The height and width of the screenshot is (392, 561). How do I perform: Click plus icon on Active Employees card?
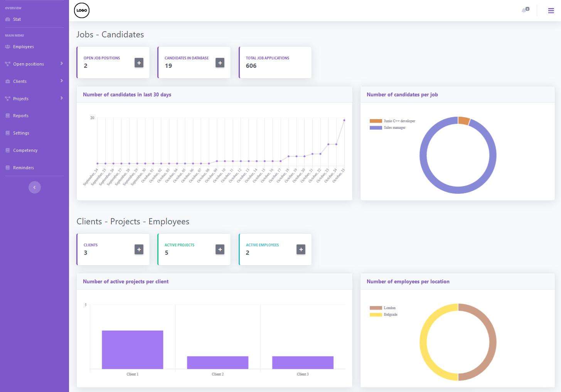[301, 249]
